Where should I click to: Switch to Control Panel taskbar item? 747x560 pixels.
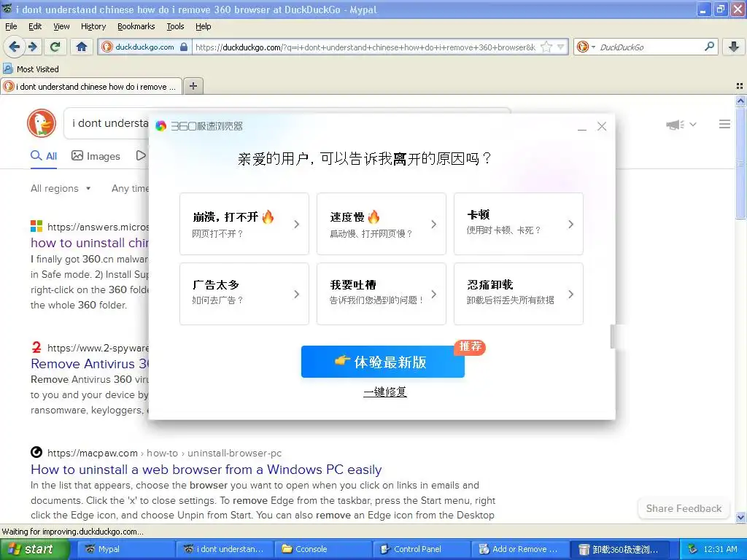421,549
